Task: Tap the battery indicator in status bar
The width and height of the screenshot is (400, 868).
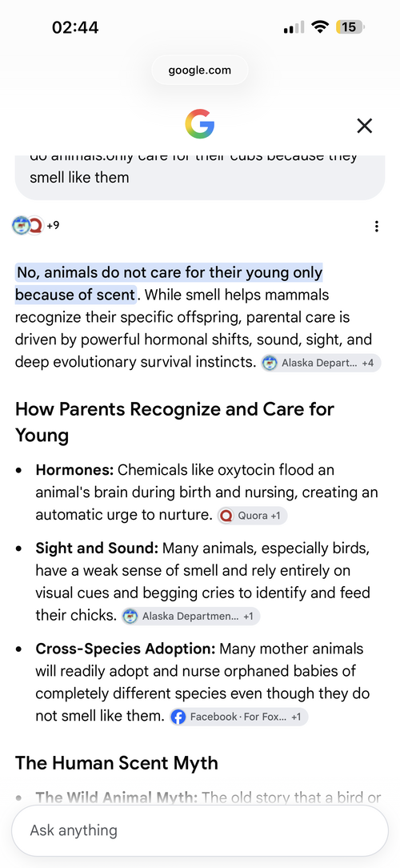Action: tap(350, 26)
